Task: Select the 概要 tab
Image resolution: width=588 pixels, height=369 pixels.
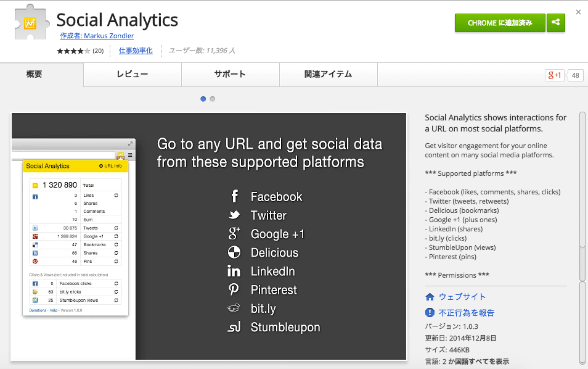Action: (x=34, y=74)
